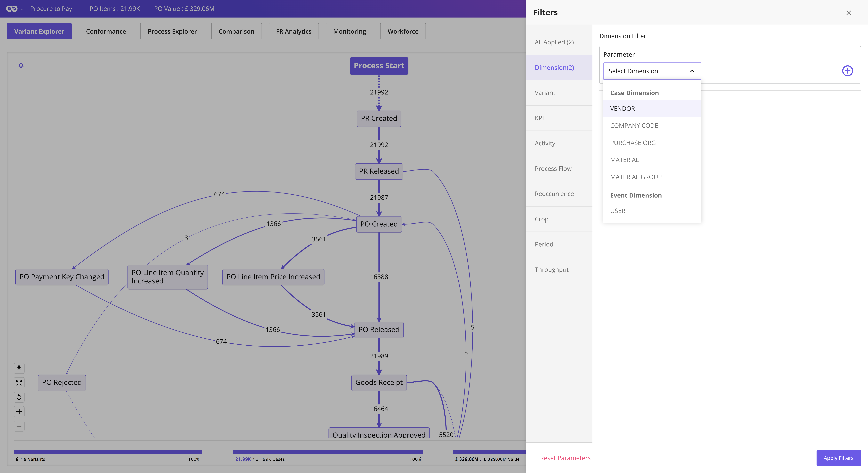The width and height of the screenshot is (868, 473).
Task: Choose PURCHASE ORG dimension option
Action: pyautogui.click(x=652, y=143)
